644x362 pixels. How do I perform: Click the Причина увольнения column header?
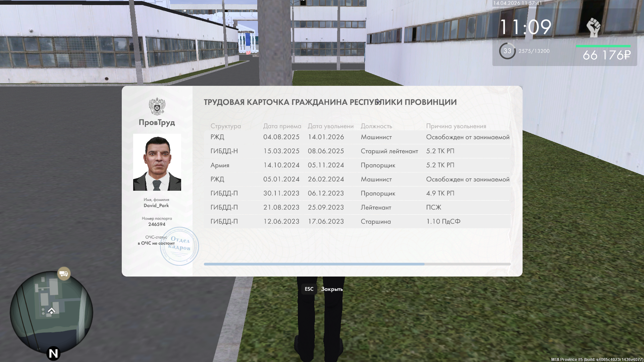point(456,126)
